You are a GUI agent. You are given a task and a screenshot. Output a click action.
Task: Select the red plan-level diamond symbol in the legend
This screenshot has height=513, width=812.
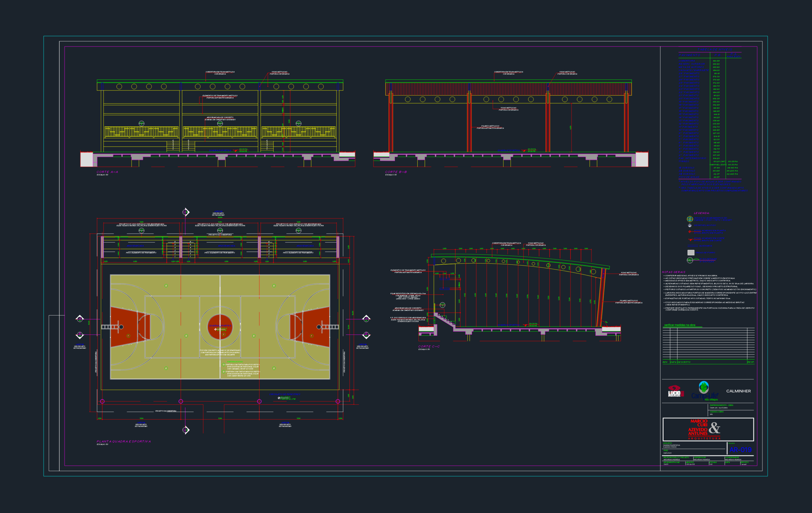click(x=690, y=231)
